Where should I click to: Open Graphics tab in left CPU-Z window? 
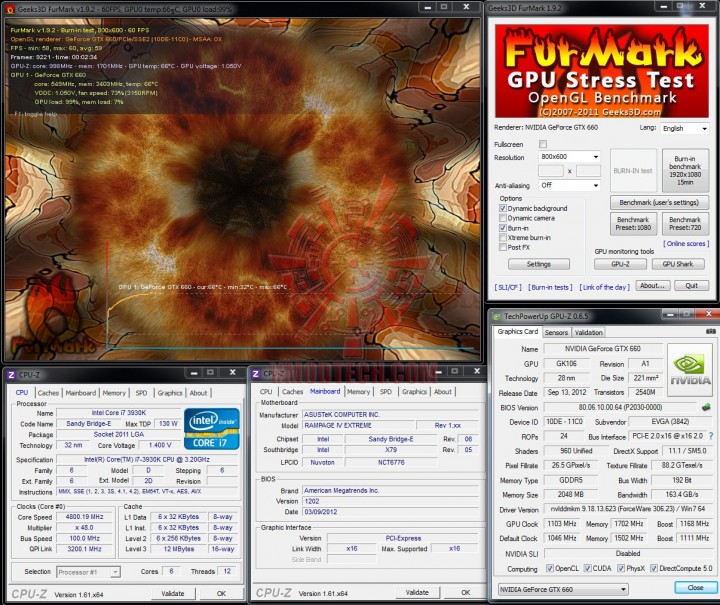pos(170,393)
